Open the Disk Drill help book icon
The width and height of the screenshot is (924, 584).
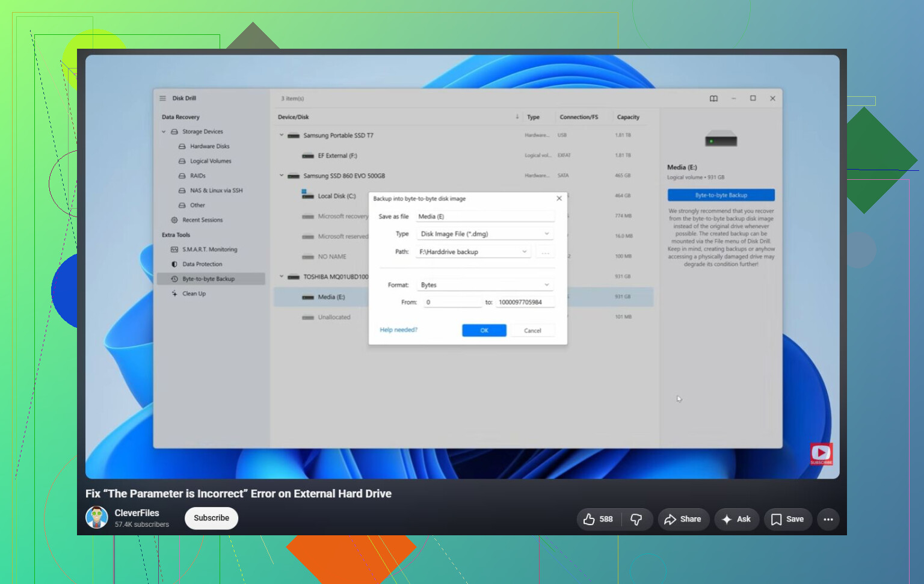click(x=713, y=99)
